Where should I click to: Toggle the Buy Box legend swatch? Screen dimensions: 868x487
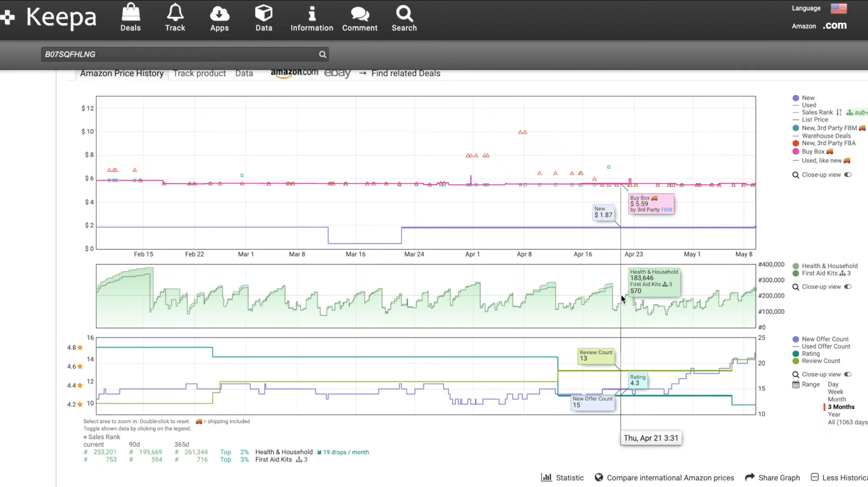point(795,152)
